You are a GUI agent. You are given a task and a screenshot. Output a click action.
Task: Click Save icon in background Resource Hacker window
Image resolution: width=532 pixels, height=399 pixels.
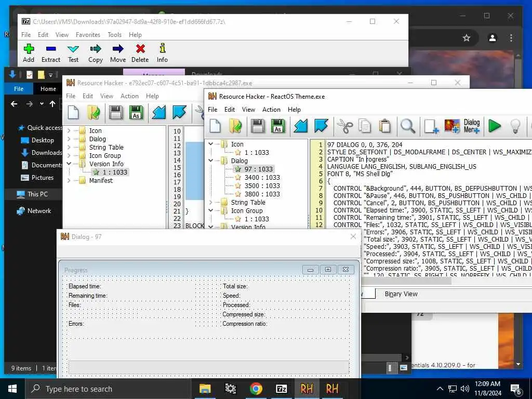point(116,112)
